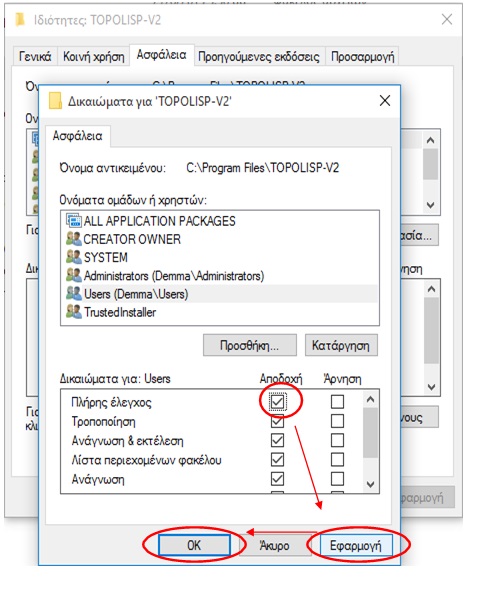Check Άρνηση box for Ανάγνωση & εκτέλεση
The height and width of the screenshot is (600, 500).
pyautogui.click(x=337, y=440)
